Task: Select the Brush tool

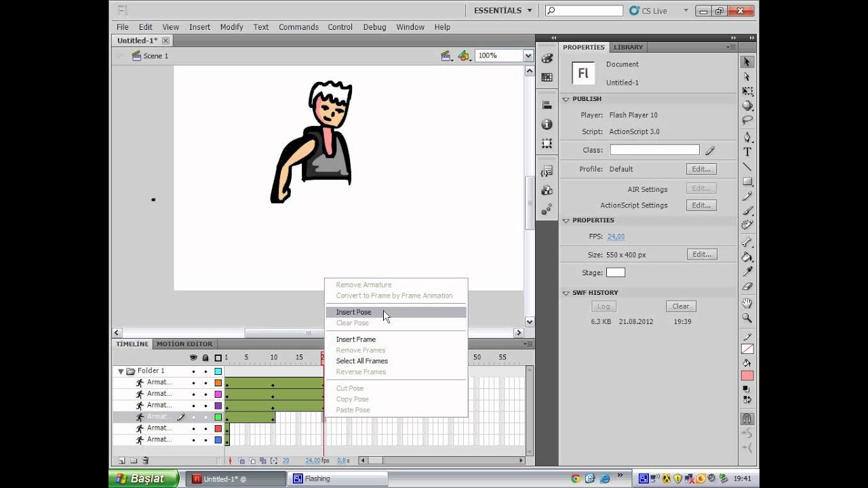Action: [747, 211]
